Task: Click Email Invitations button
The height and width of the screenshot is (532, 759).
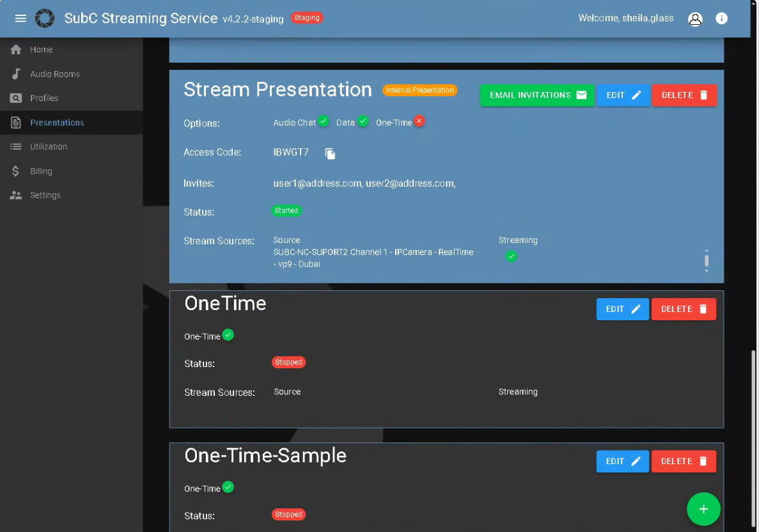Action: pyautogui.click(x=537, y=95)
